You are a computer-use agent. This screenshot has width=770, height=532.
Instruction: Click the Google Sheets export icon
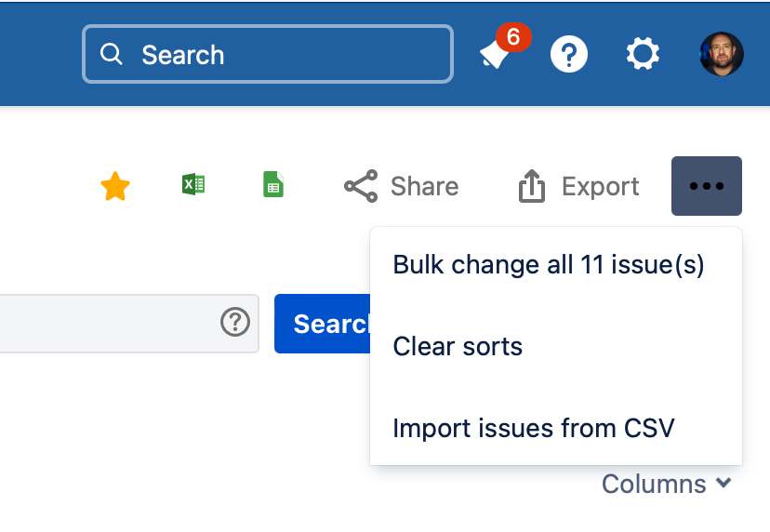click(x=273, y=184)
